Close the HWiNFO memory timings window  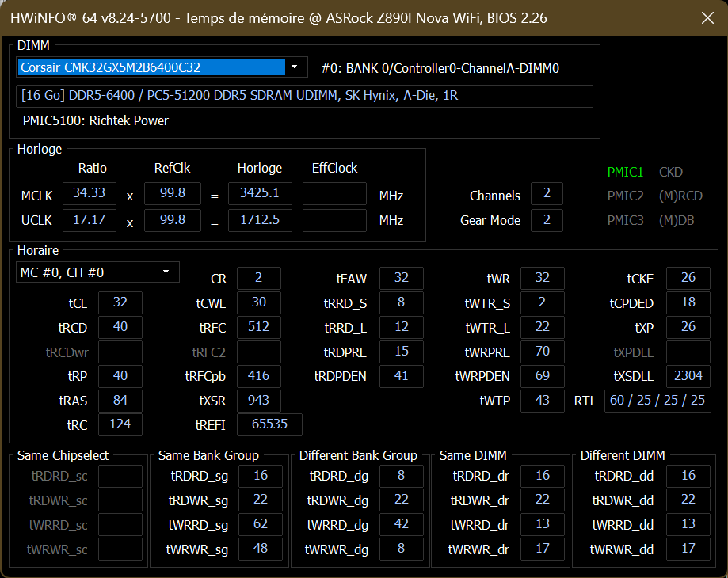707,18
